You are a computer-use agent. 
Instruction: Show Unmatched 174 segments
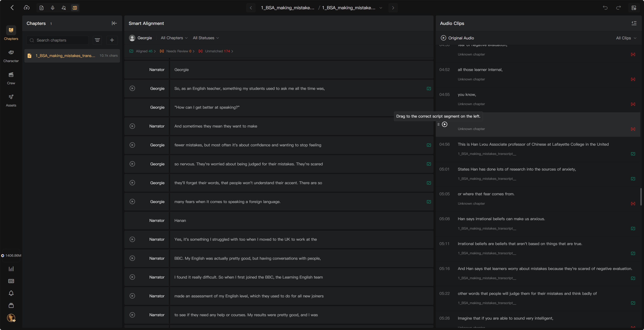click(216, 51)
